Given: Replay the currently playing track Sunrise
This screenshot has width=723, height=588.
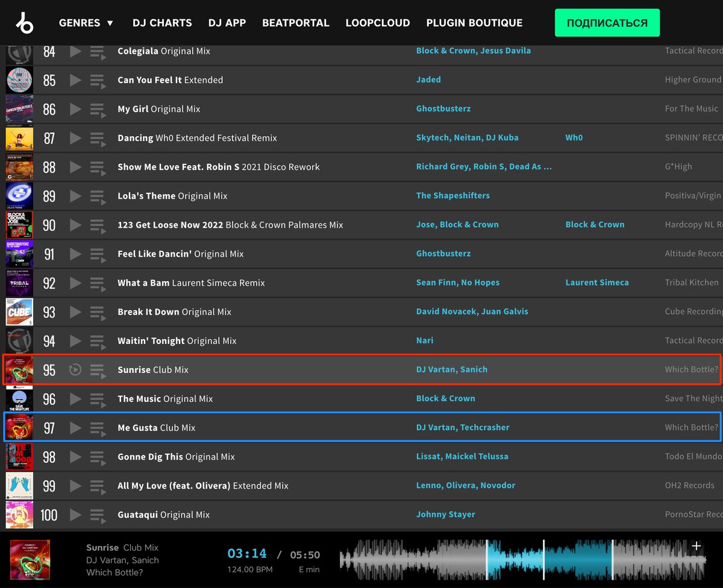Looking at the screenshot, I should point(75,369).
